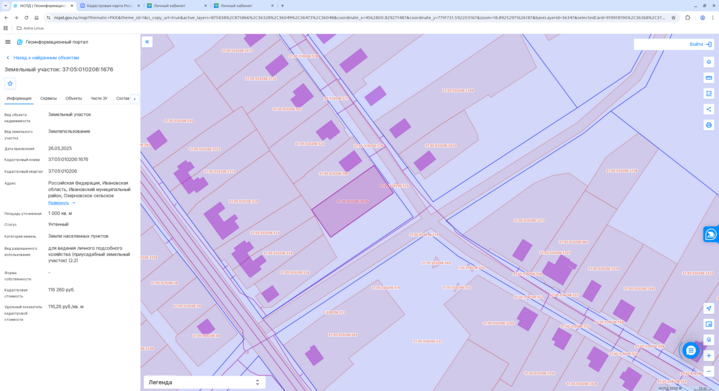Image resolution: width=719 pixels, height=391 pixels.
Task: Print the map using printer icon
Action: pyautogui.click(x=708, y=125)
